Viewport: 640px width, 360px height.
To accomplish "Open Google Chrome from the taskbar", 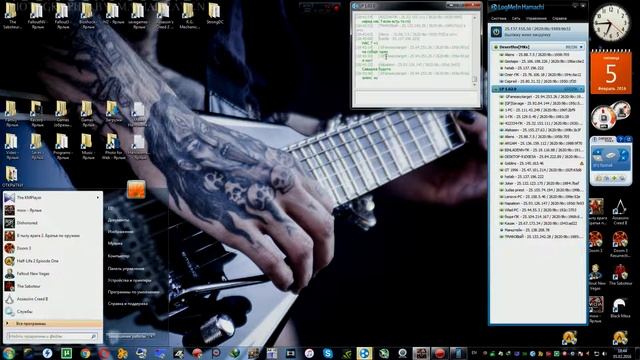I will click(x=85, y=353).
